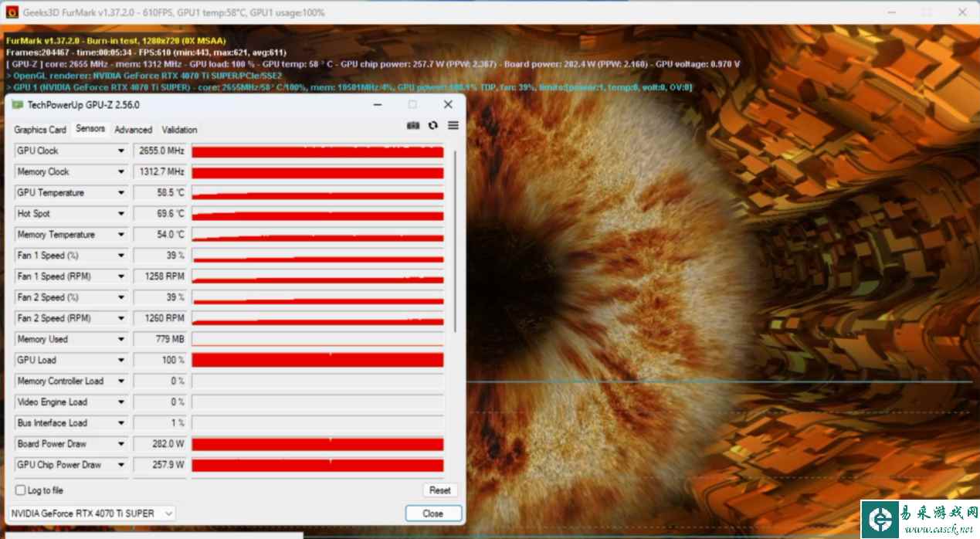980x539 pixels.
Task: Expand the Memory Temperature sensor dropdown
Action: (x=120, y=235)
